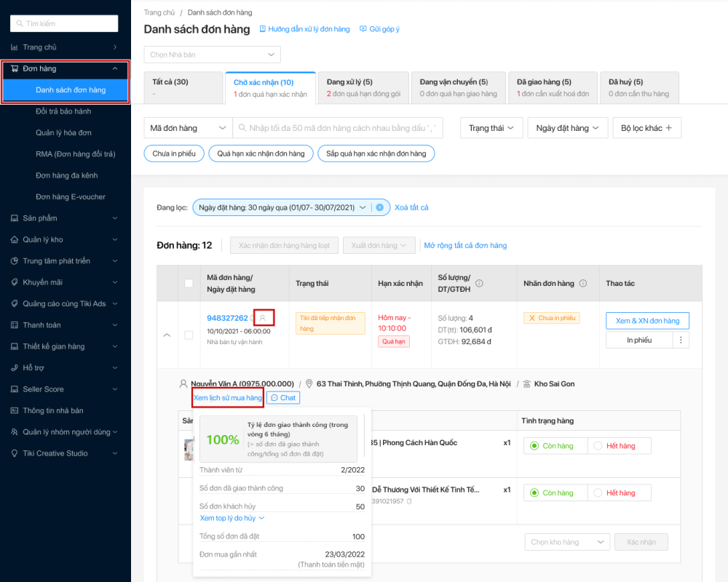Click info icon beside Số lượng/DT/GTĐH header
Screen dimensions: 728x582
click(479, 284)
